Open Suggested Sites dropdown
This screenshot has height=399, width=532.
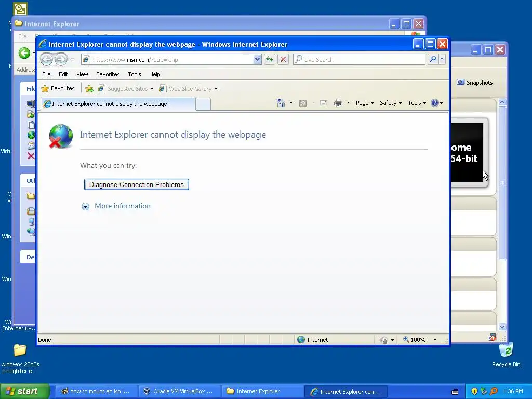[x=126, y=89]
